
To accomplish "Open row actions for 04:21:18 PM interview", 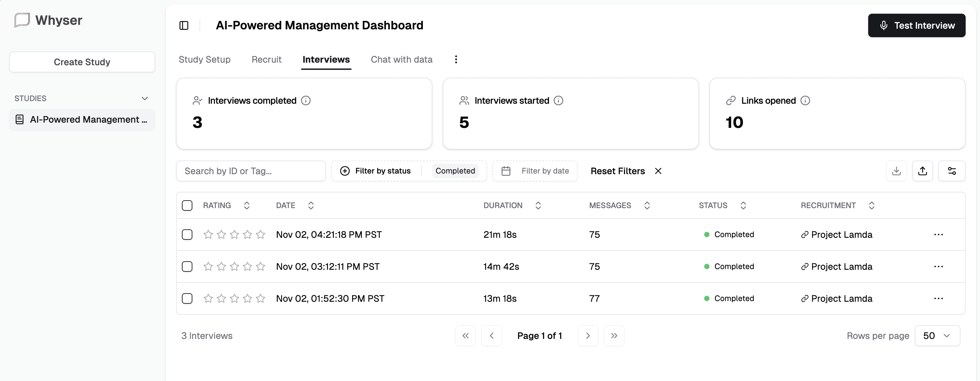I will tap(938, 235).
